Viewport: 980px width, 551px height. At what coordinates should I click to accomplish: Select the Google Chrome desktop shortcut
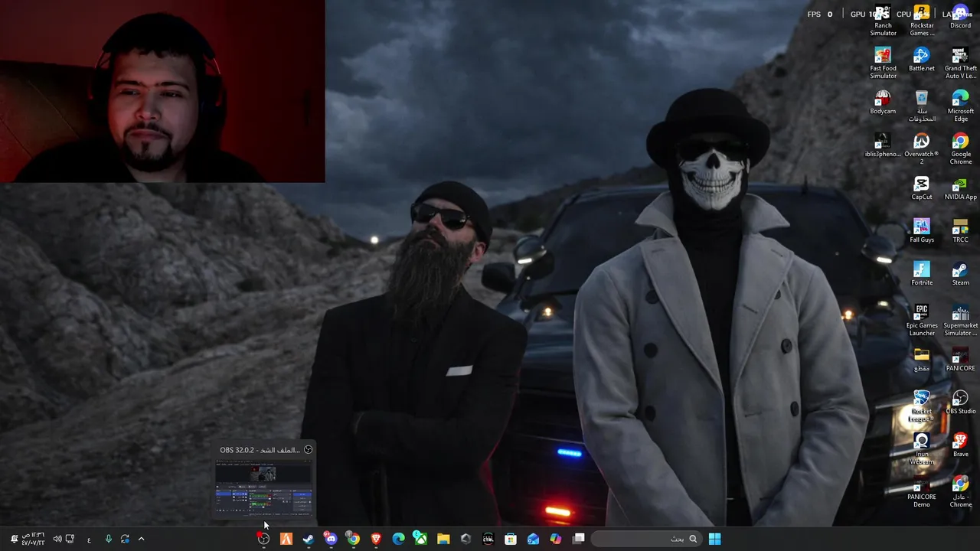pyautogui.click(x=960, y=149)
